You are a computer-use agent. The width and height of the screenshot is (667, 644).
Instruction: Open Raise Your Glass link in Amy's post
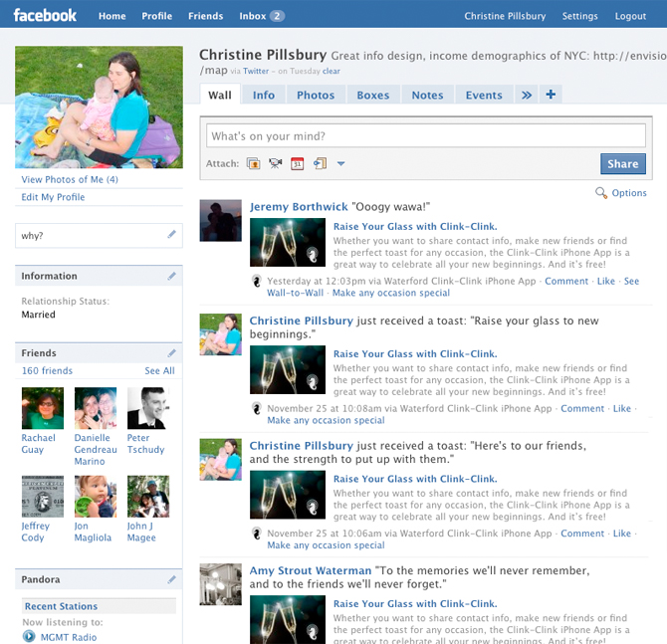point(415,603)
